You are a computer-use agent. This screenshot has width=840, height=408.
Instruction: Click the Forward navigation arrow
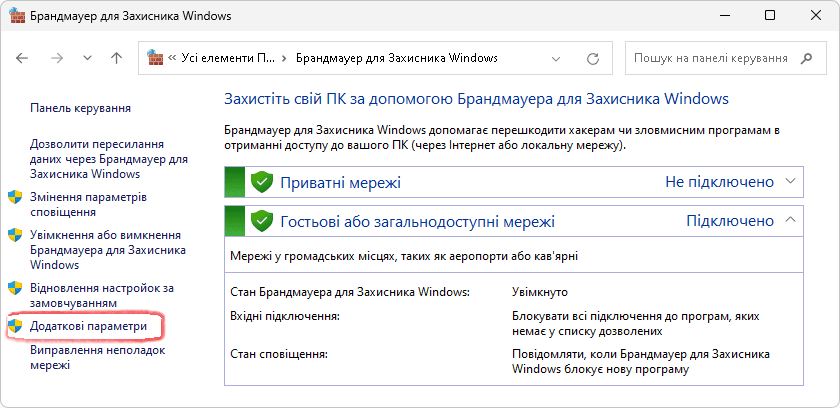pos(57,58)
